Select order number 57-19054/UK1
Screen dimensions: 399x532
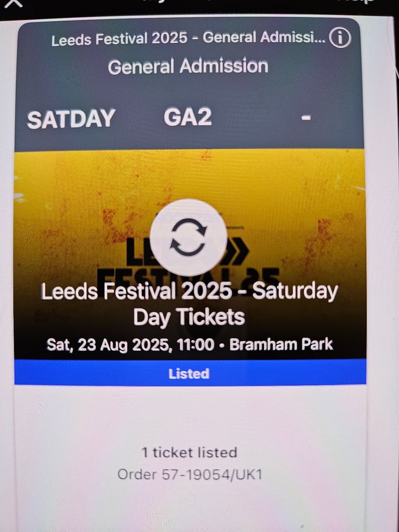coord(190,474)
